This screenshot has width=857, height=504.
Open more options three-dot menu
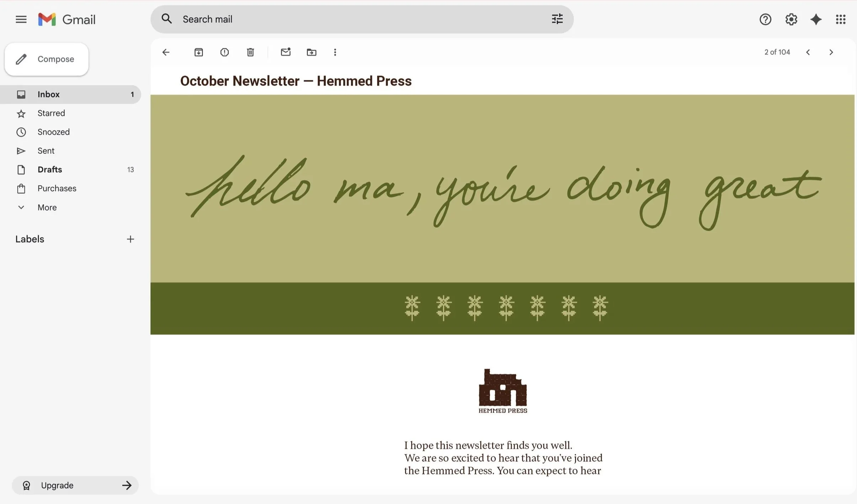click(x=335, y=52)
